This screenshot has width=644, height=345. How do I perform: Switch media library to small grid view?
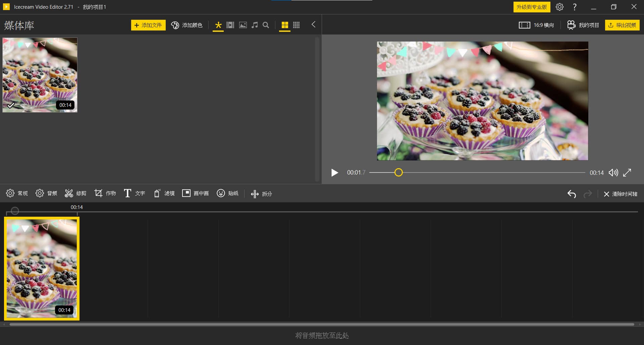pyautogui.click(x=296, y=25)
